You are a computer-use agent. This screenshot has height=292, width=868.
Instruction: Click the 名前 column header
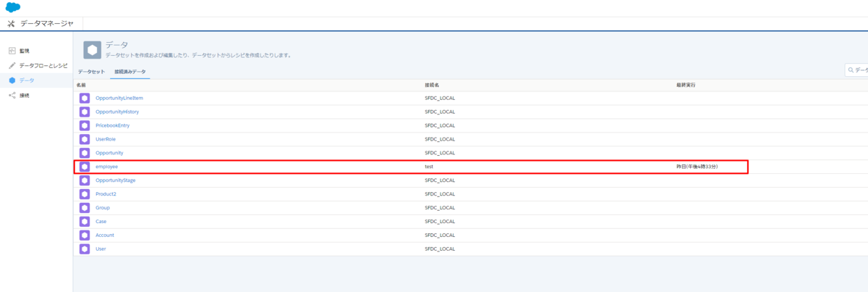[81, 85]
